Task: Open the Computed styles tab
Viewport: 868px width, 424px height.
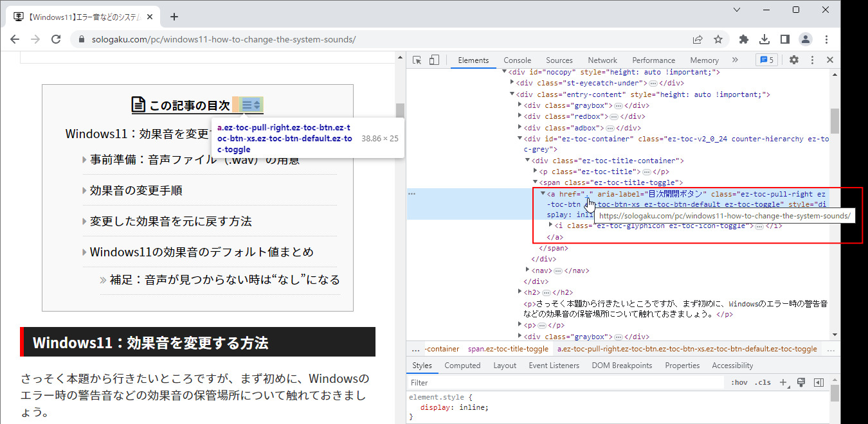Action: pyautogui.click(x=462, y=366)
